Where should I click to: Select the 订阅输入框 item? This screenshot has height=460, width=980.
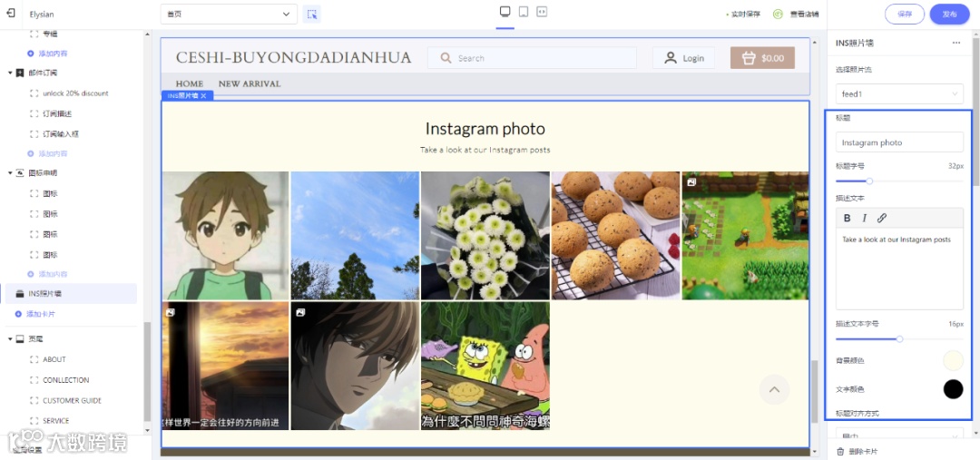click(x=61, y=133)
